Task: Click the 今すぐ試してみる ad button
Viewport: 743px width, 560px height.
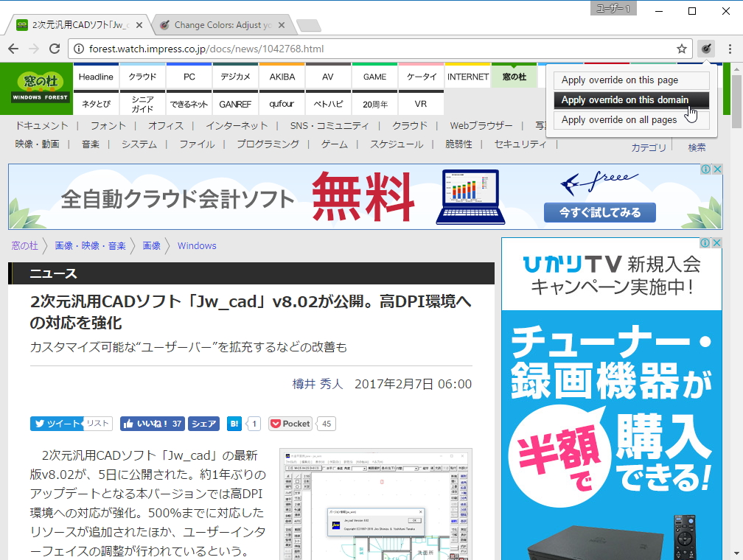Action: pyautogui.click(x=599, y=212)
